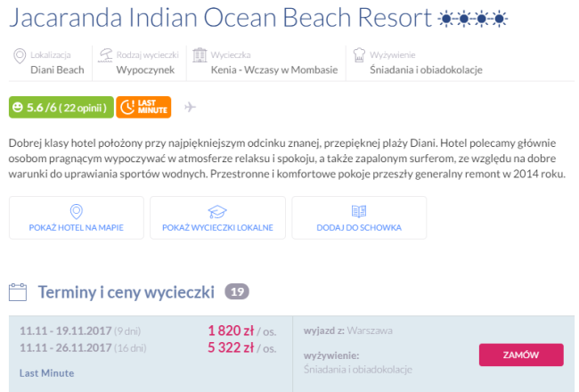Add hotel via Dodaj do schowka
This screenshot has width=579, height=392.
pos(359,218)
